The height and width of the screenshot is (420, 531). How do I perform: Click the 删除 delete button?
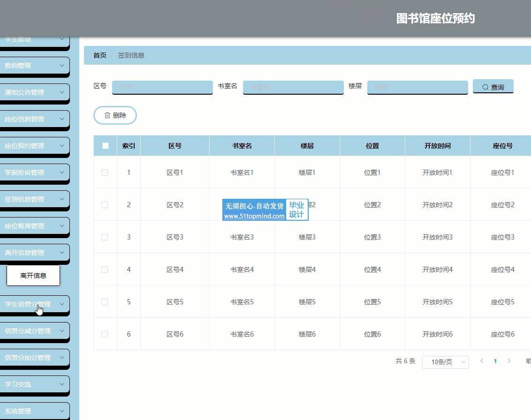coord(115,115)
